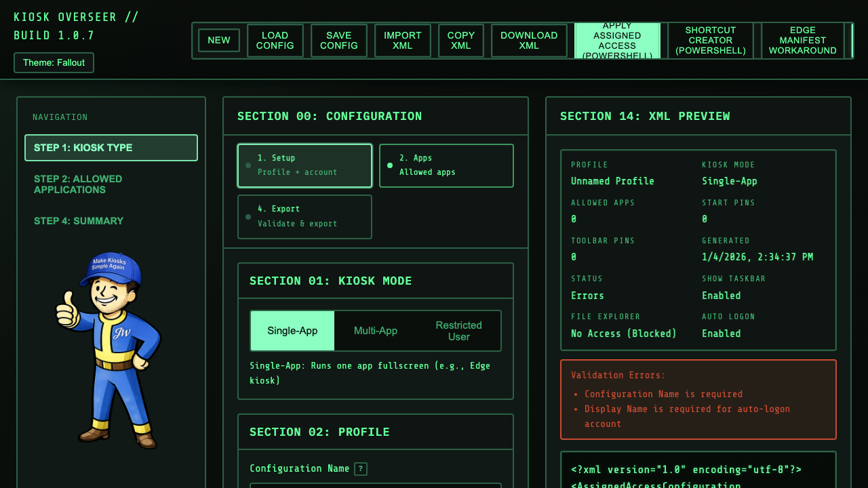This screenshot has width=868, height=488.
Task: Click the Vault Boy mascot image
Action: tap(109, 350)
